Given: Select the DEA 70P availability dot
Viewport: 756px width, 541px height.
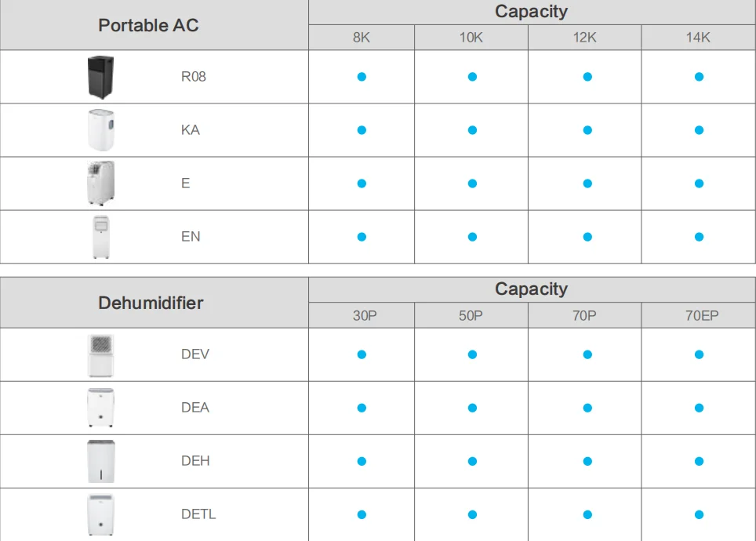Looking at the screenshot, I should (587, 408).
